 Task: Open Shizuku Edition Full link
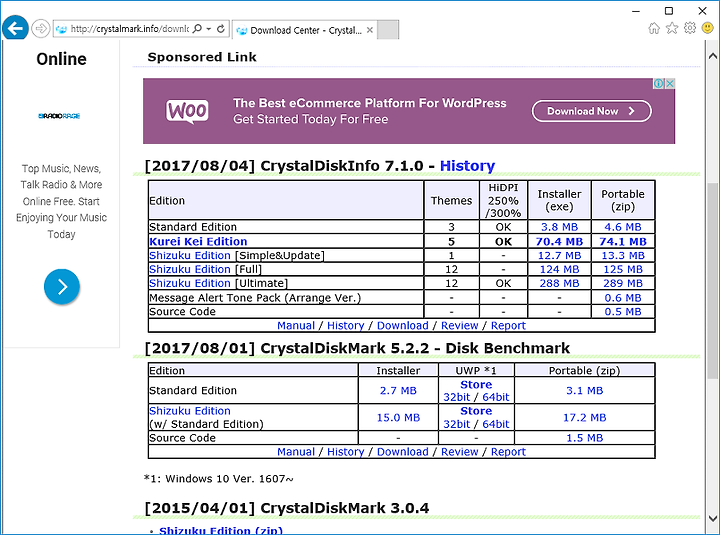coord(190,269)
